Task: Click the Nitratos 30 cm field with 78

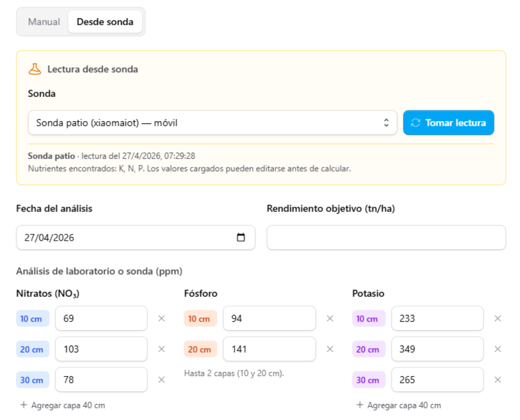Action: click(x=101, y=380)
